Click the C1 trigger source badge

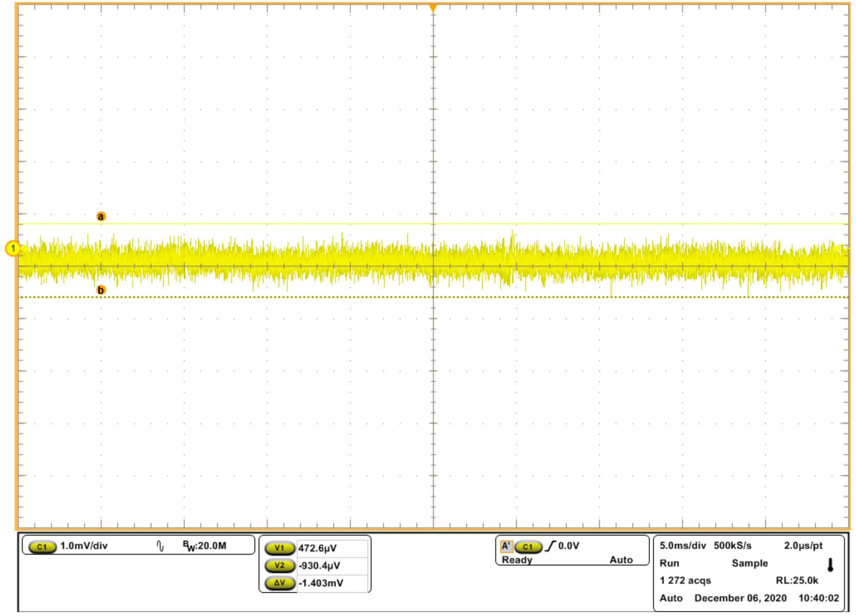pos(528,547)
